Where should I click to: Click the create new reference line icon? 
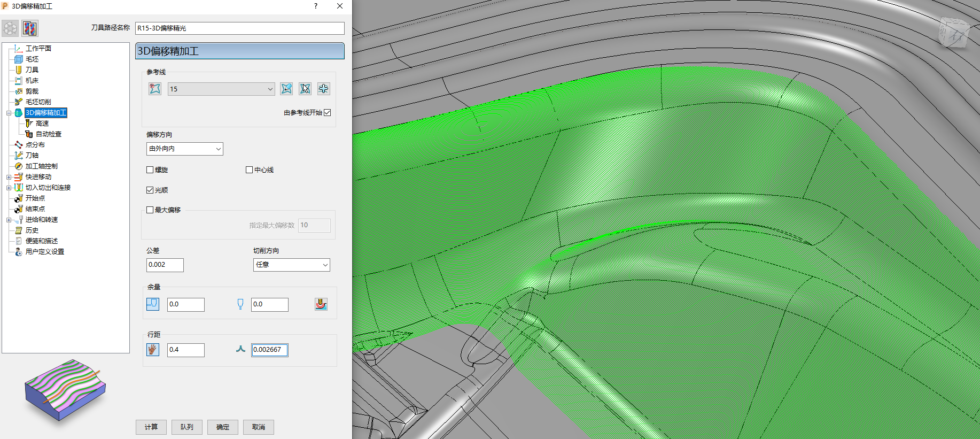tap(155, 89)
